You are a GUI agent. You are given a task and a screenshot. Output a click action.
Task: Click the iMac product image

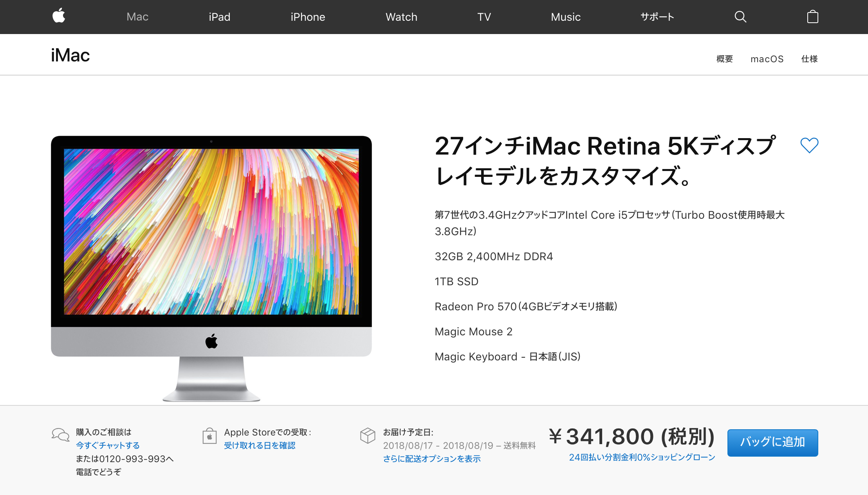(211, 268)
